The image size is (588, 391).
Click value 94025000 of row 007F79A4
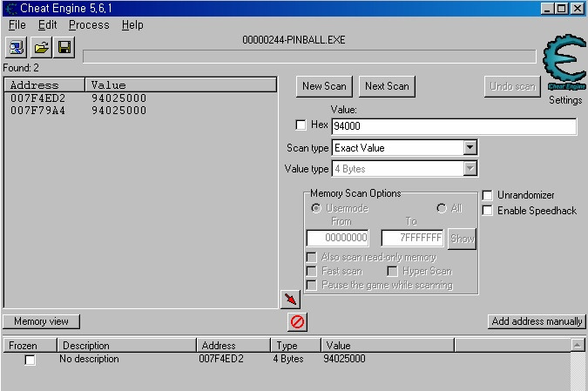click(118, 111)
